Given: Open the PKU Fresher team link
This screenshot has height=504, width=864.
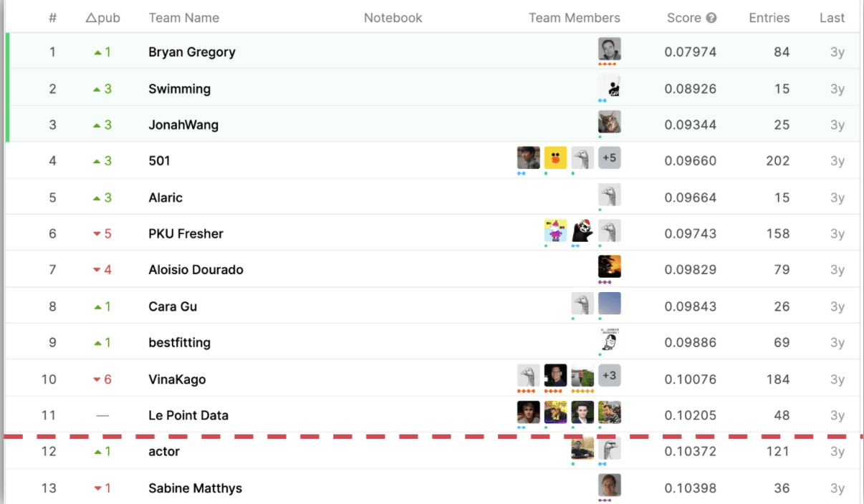Looking at the screenshot, I should click(186, 233).
